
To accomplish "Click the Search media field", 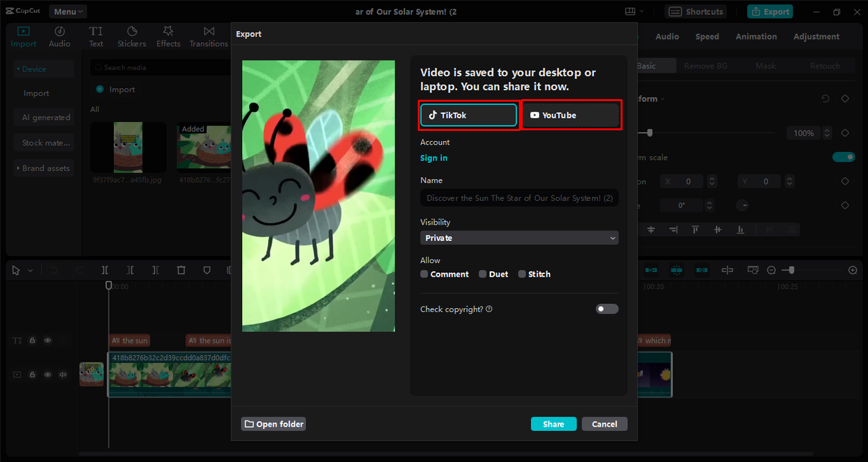I will [161, 67].
